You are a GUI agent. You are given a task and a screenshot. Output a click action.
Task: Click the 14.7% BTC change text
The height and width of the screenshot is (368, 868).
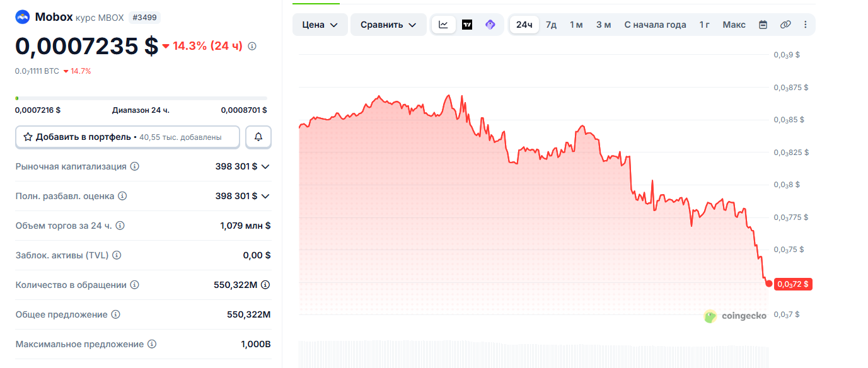point(81,71)
